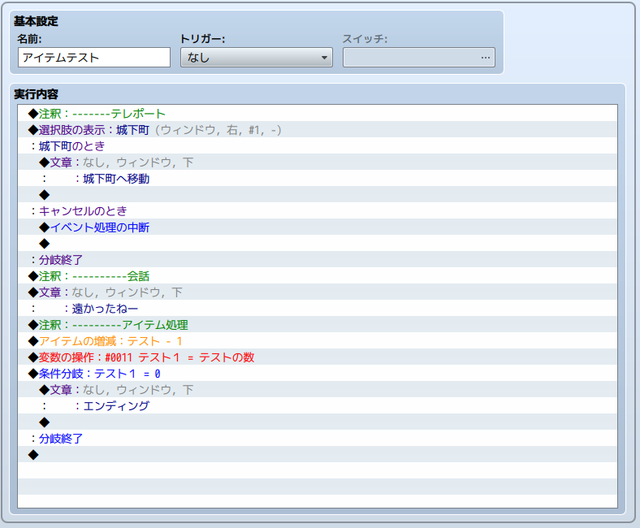This screenshot has height=528, width=640.
Task: Select the エンディング message text line
Action: coord(318,406)
